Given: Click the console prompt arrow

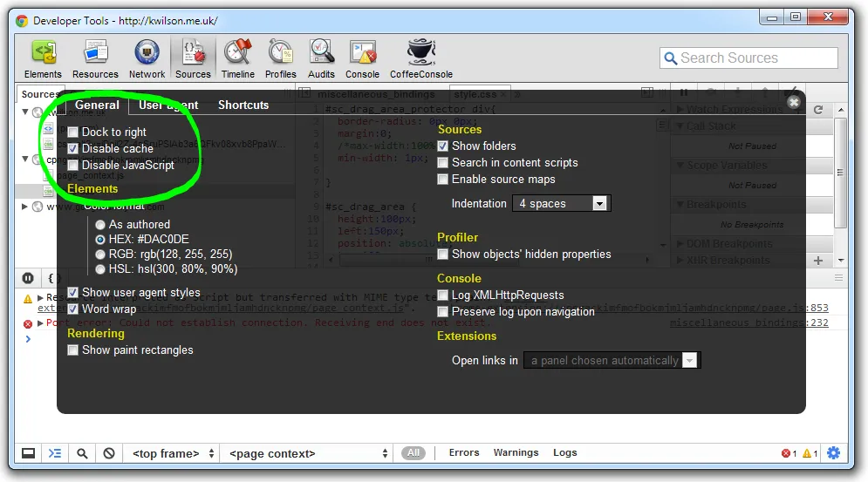Looking at the screenshot, I should (28, 339).
